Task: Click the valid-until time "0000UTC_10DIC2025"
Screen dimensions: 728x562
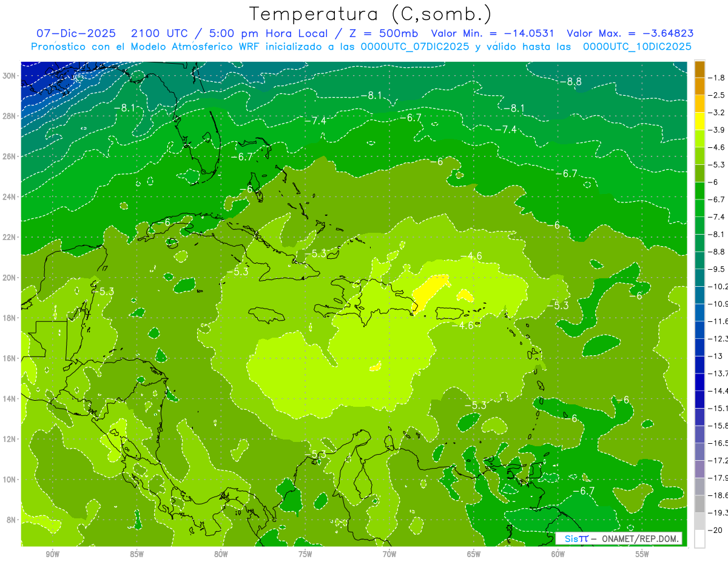Action: coord(637,47)
